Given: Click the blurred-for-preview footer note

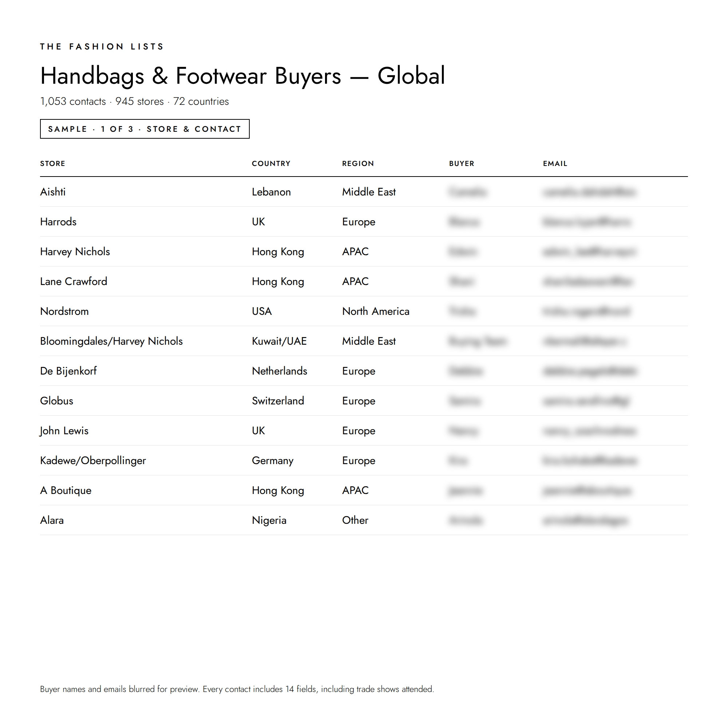Looking at the screenshot, I should click(x=237, y=689).
